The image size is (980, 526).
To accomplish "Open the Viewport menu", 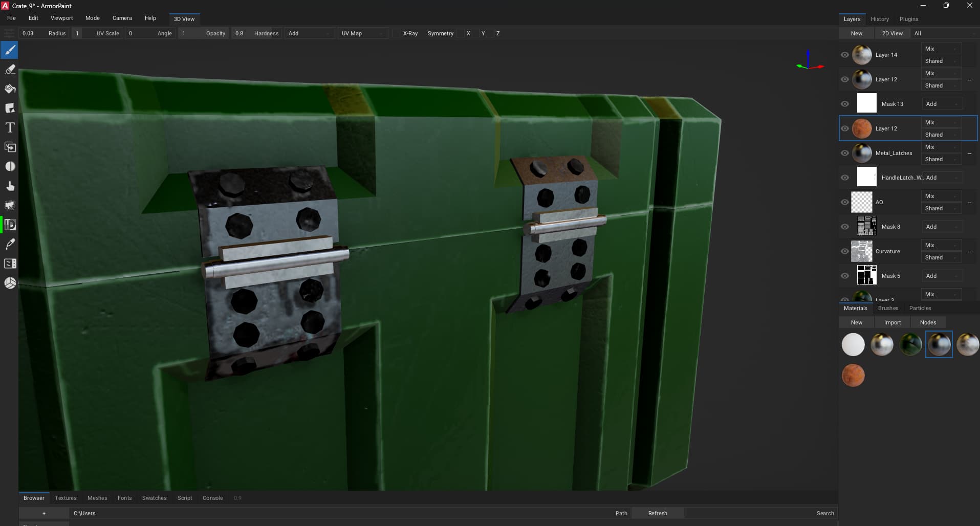I will (x=61, y=18).
